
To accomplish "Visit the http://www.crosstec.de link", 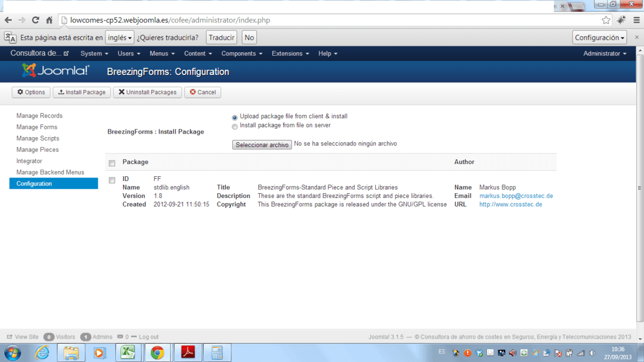I will 511,204.
